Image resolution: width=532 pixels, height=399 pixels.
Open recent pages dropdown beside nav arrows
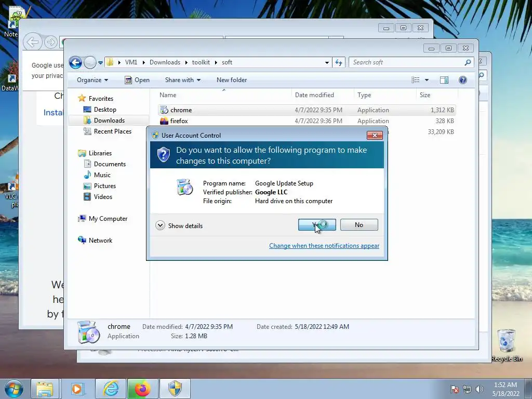point(100,63)
